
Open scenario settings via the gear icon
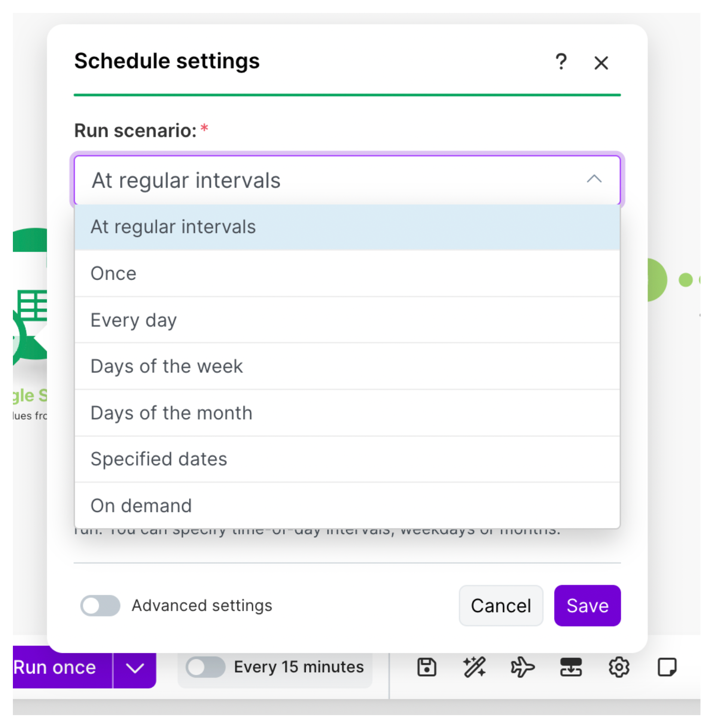[619, 667]
